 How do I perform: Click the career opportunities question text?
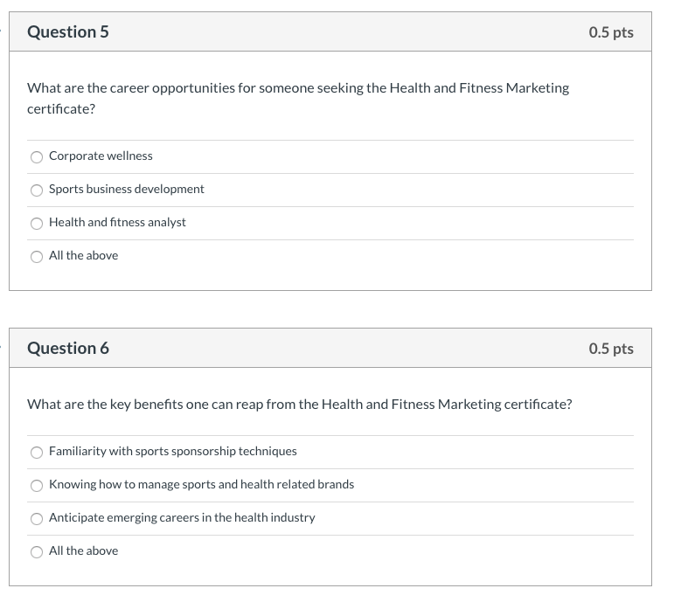298,99
